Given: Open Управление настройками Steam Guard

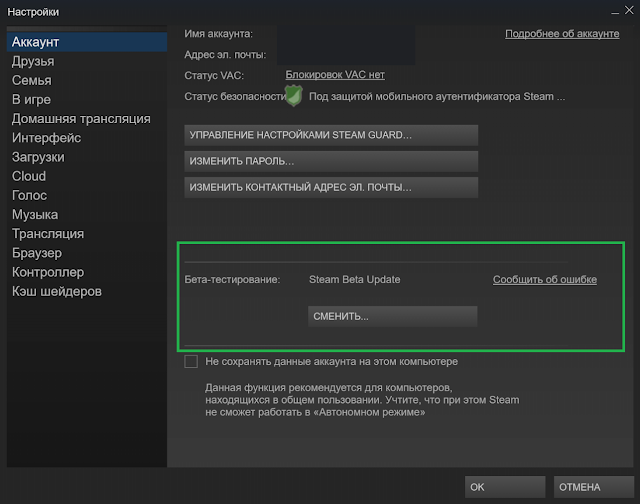Looking at the screenshot, I should [x=331, y=135].
